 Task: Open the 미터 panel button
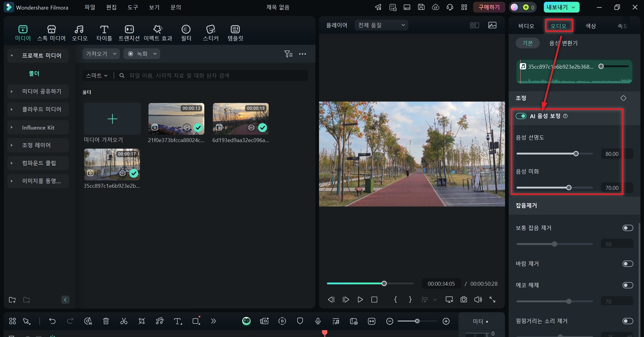(481, 321)
